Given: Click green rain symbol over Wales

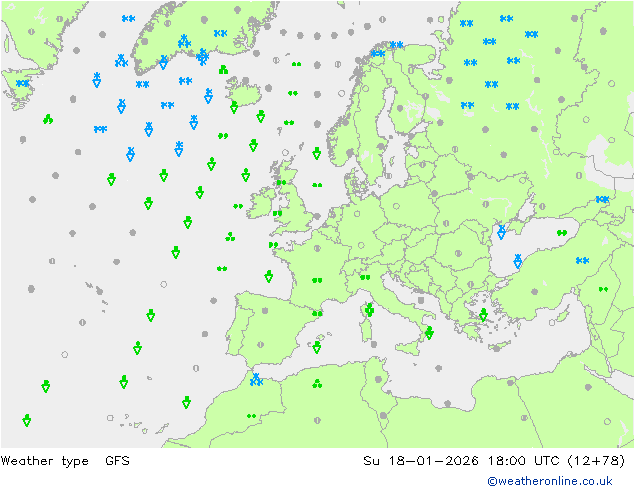Looking at the screenshot, I should [x=277, y=213].
